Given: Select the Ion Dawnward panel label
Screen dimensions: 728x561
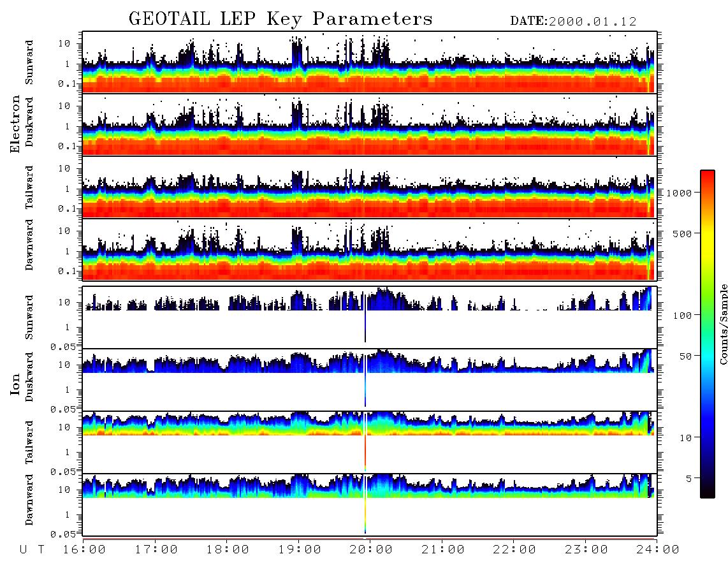Looking at the screenshot, I should click(29, 500).
